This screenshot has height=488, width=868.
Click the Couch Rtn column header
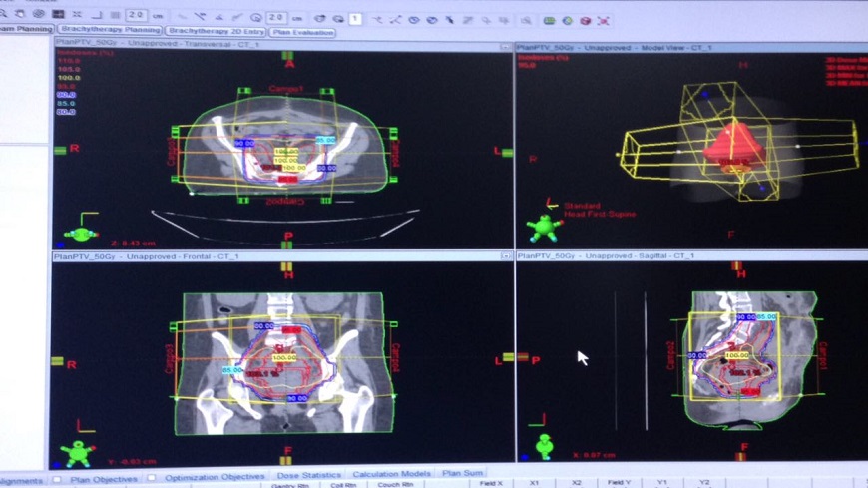395,485
